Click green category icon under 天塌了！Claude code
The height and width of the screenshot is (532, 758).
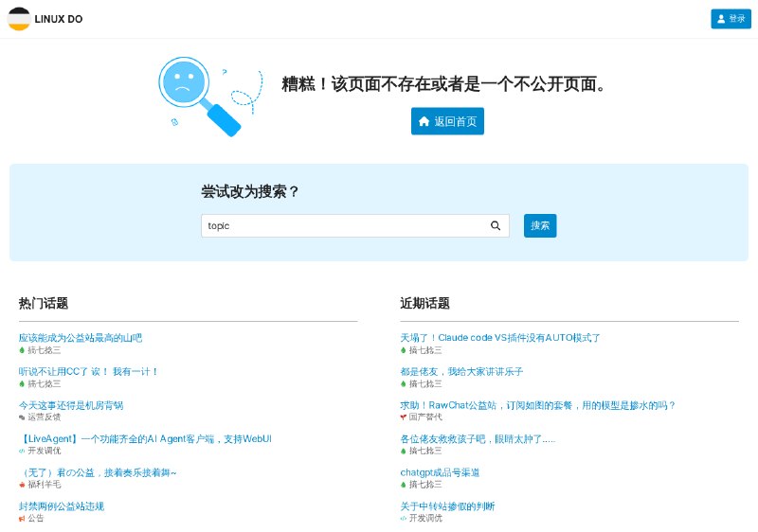tap(404, 350)
